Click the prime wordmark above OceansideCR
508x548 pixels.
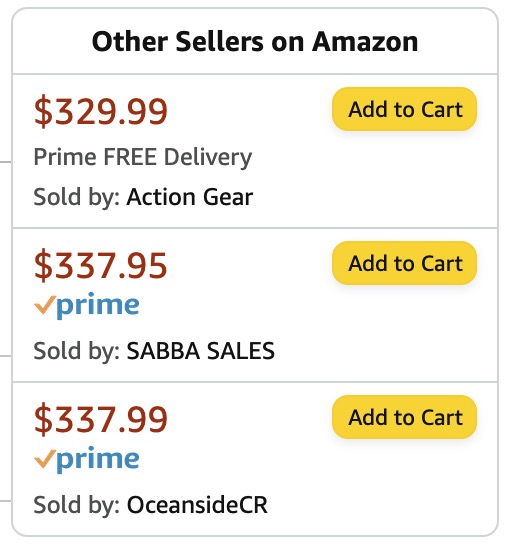click(x=98, y=459)
